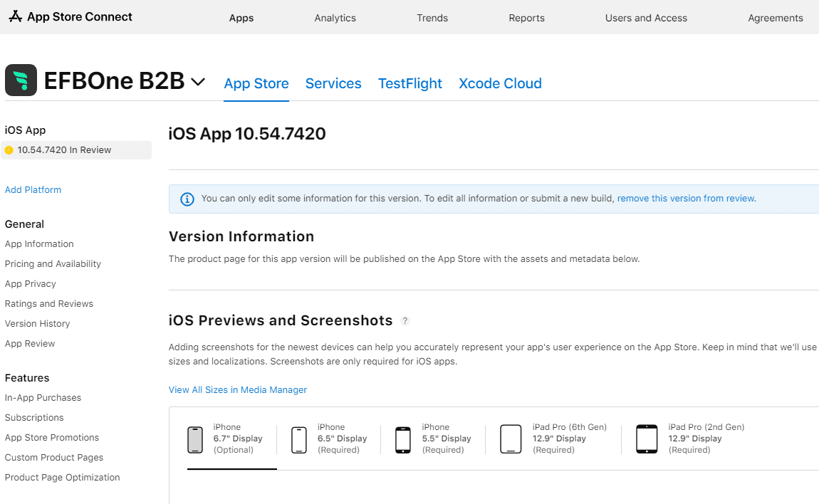Open Version History in the sidebar
819x504 pixels.
(x=37, y=324)
